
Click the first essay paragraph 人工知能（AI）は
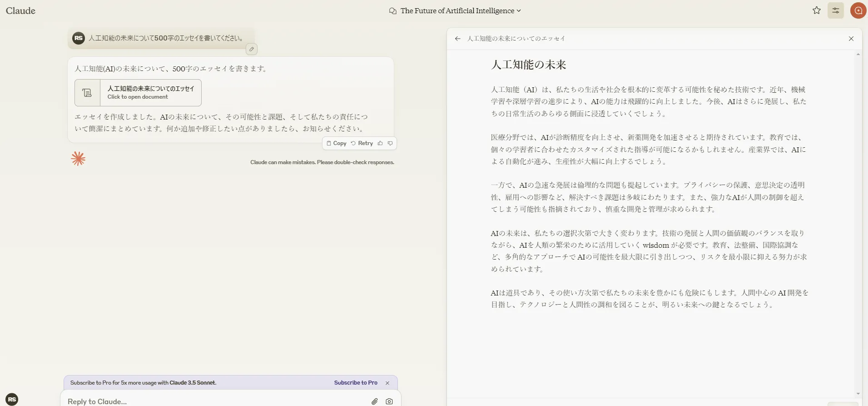click(x=649, y=101)
